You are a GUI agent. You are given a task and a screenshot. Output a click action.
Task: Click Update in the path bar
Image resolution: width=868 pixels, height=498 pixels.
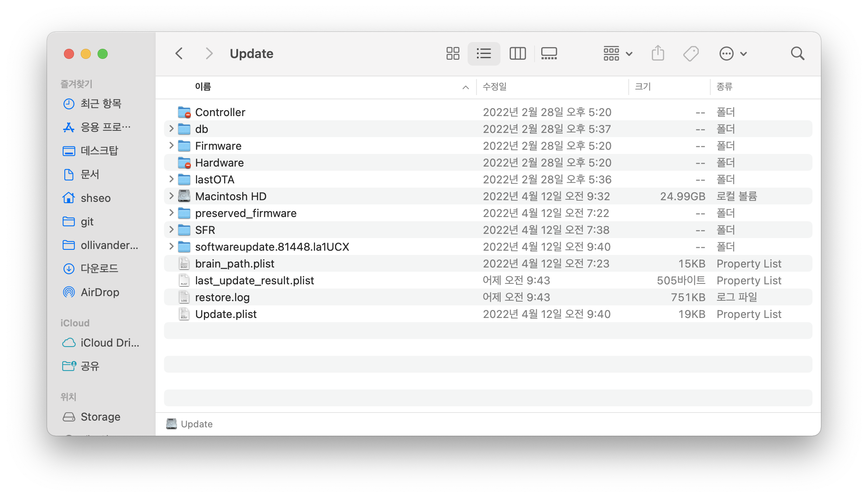[196, 424]
